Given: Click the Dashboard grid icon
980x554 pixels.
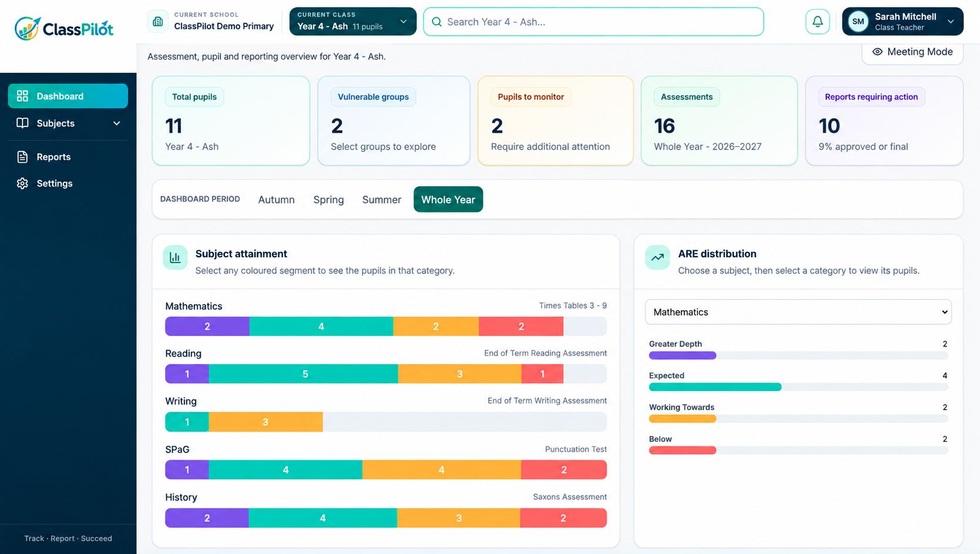Looking at the screenshot, I should coord(22,96).
